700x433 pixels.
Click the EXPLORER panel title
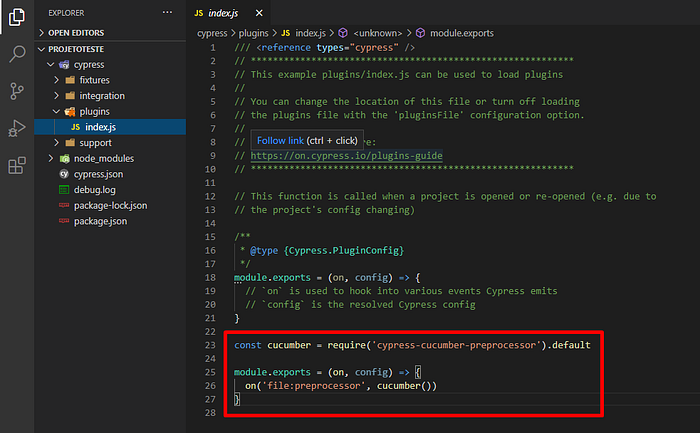(x=66, y=13)
